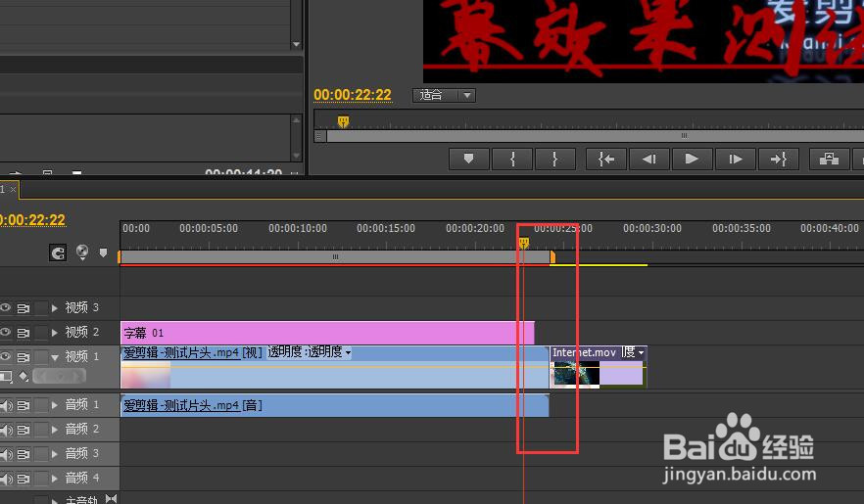864x504 pixels.
Task: Click the program monitor playhead marker
Action: (343, 121)
